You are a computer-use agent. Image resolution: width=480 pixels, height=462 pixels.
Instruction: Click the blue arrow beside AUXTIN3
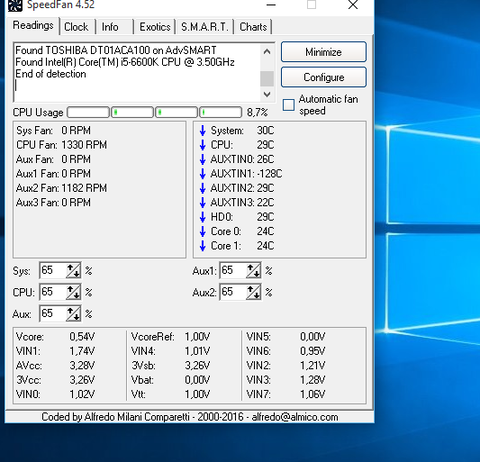tap(202, 203)
